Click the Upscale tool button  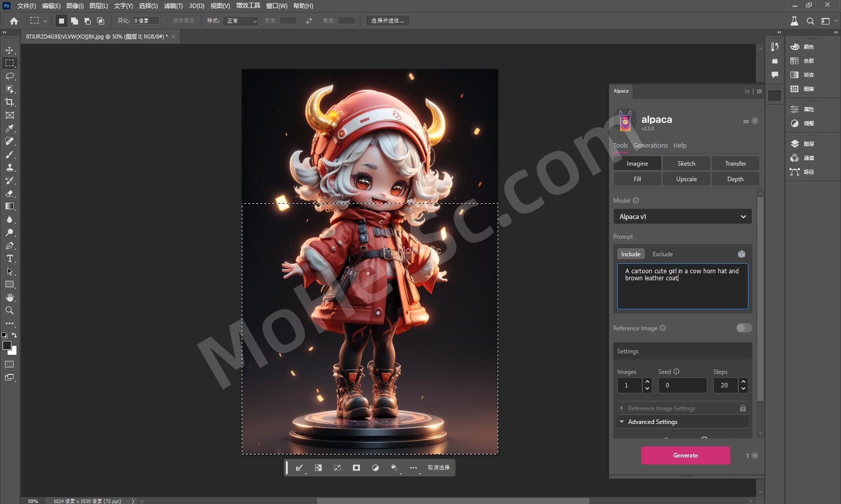(686, 179)
